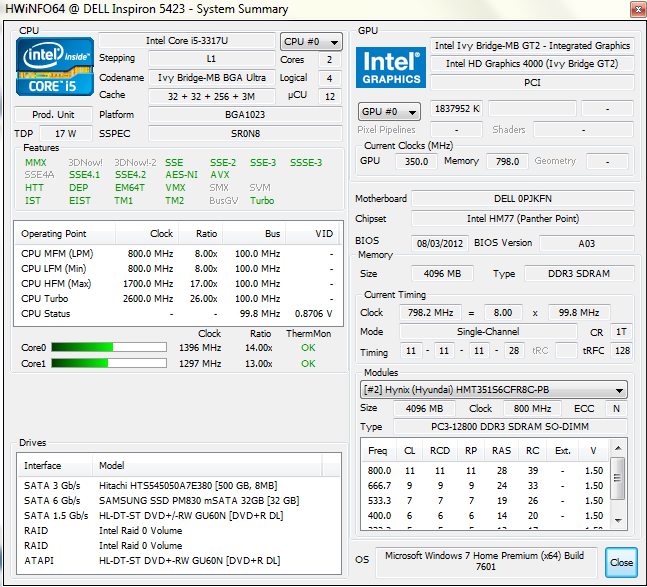
Task: Click the GPU memory size 1837952 K field
Action: 457,109
